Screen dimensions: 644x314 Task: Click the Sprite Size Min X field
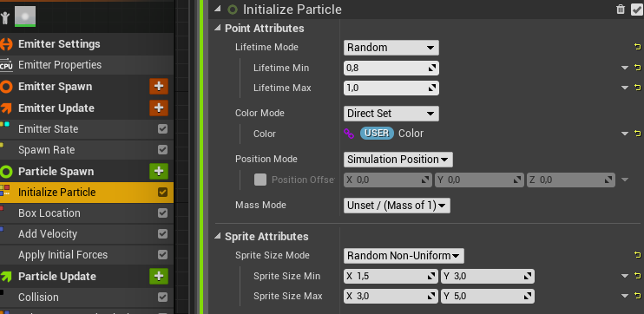pos(391,276)
